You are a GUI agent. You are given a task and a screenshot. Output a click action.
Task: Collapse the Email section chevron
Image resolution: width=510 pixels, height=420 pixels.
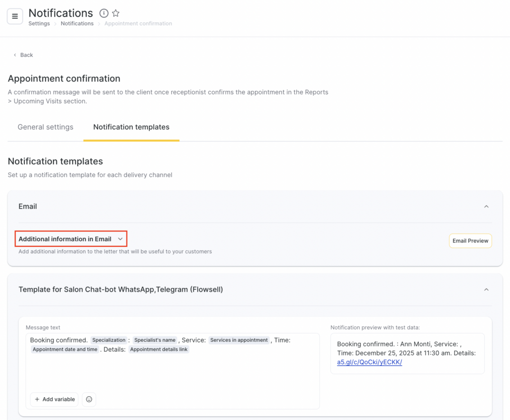(x=486, y=207)
